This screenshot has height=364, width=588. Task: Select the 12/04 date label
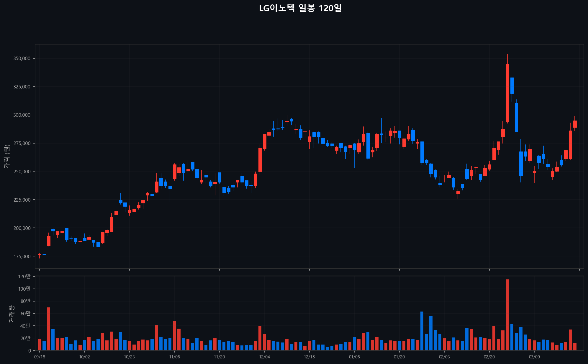pos(264,357)
